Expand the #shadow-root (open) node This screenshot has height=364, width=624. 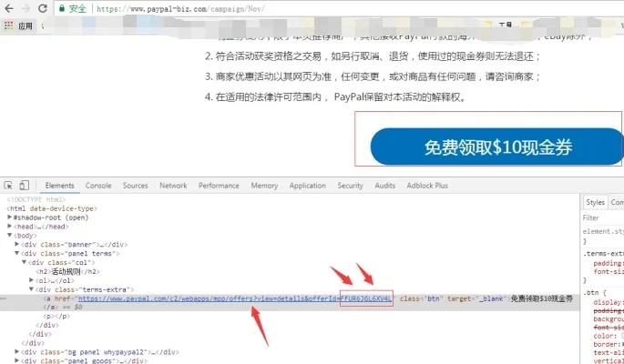(x=9, y=217)
